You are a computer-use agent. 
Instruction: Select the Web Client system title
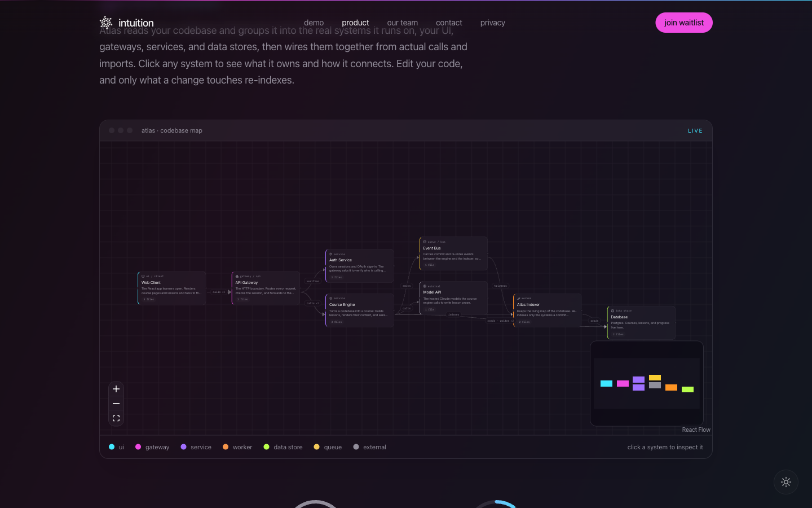(x=151, y=283)
